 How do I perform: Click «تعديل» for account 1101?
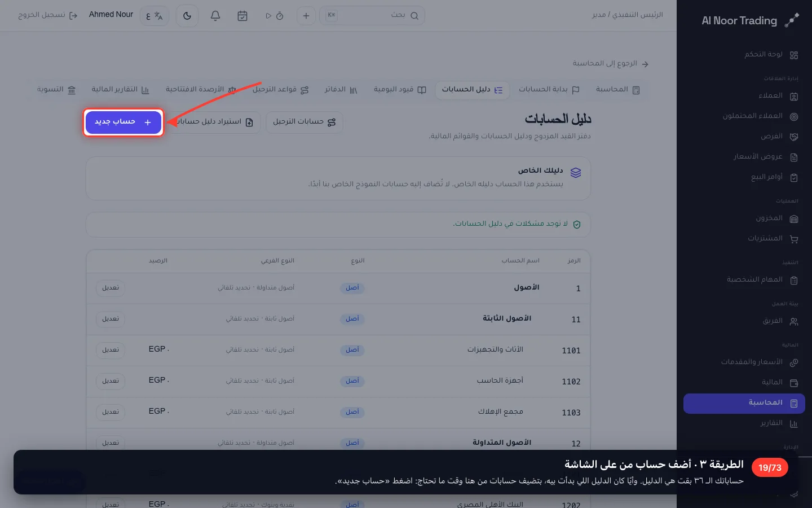coord(111,350)
